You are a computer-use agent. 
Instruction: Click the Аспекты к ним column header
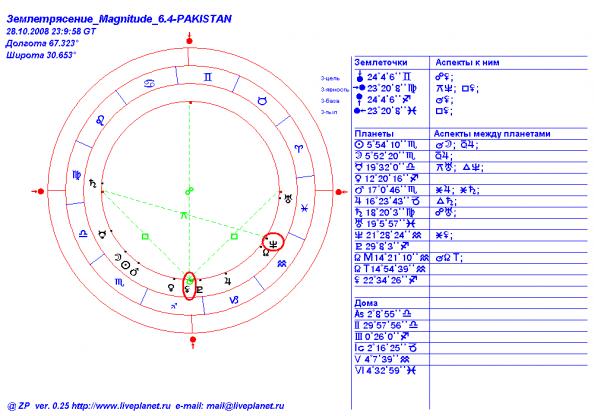click(467, 63)
